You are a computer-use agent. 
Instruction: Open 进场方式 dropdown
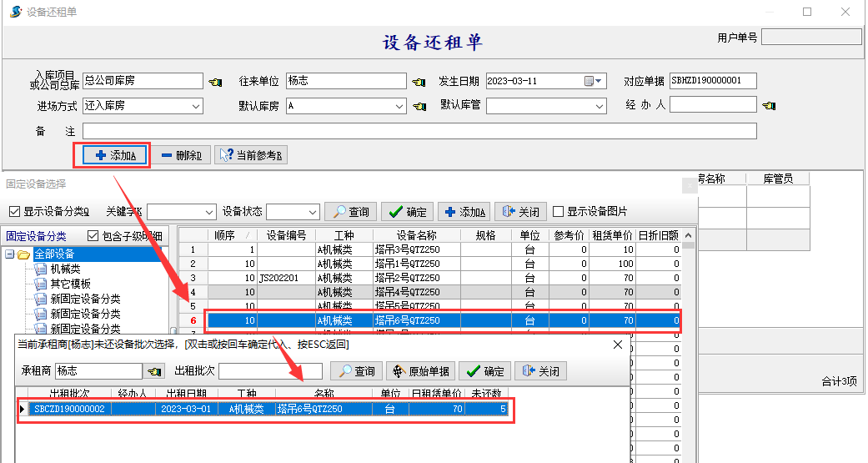coord(196,106)
